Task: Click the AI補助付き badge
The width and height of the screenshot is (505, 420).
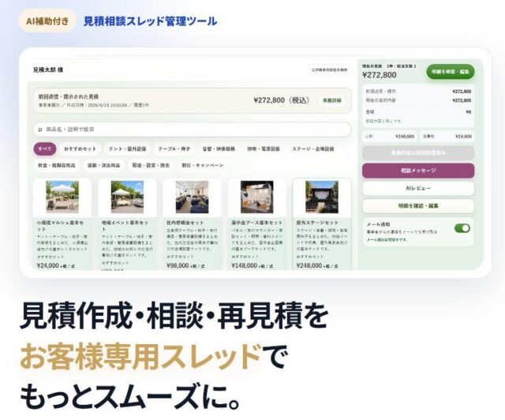Action: (x=47, y=21)
